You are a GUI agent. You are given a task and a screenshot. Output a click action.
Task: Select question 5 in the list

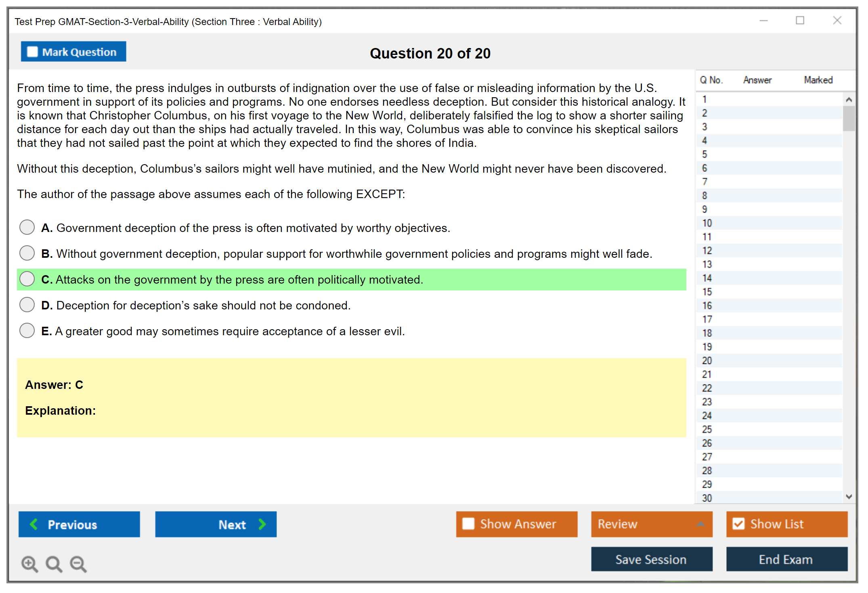769,154
